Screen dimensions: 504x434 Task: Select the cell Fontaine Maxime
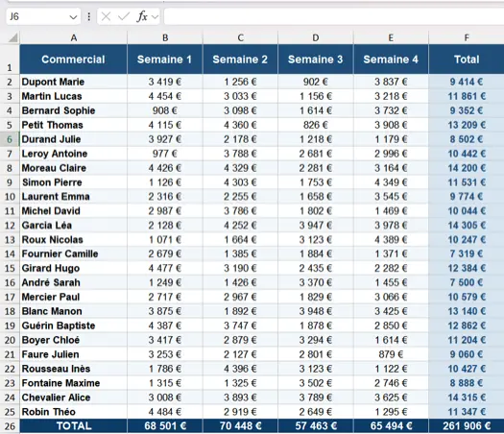[74, 383]
